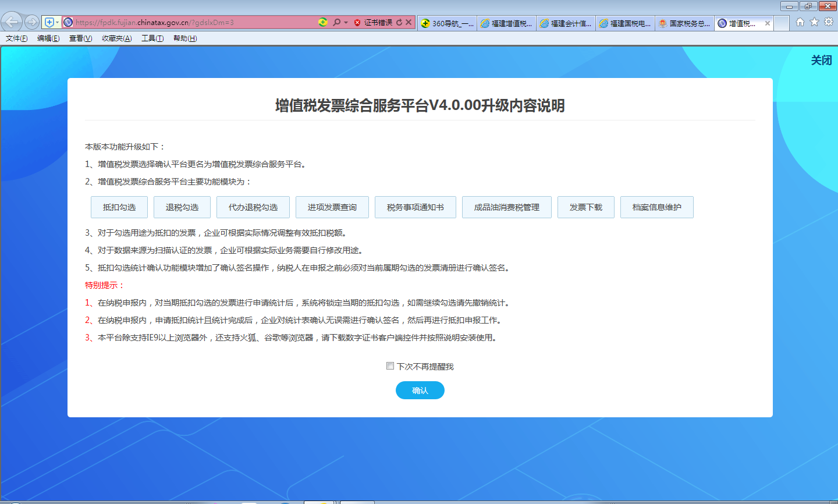Check the 下次不再提醒我 checkbox
The width and height of the screenshot is (838, 504).
click(x=390, y=366)
